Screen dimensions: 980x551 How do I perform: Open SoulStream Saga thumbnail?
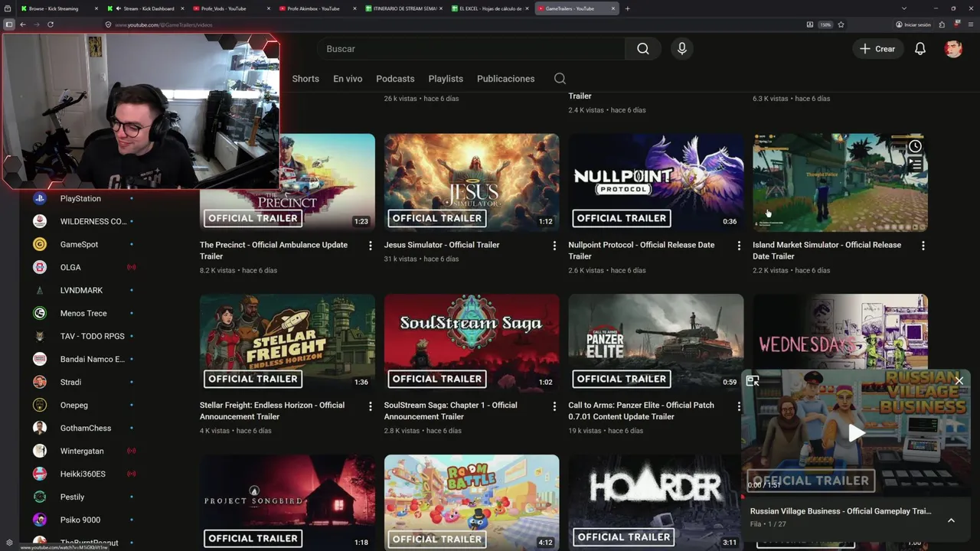(x=472, y=344)
